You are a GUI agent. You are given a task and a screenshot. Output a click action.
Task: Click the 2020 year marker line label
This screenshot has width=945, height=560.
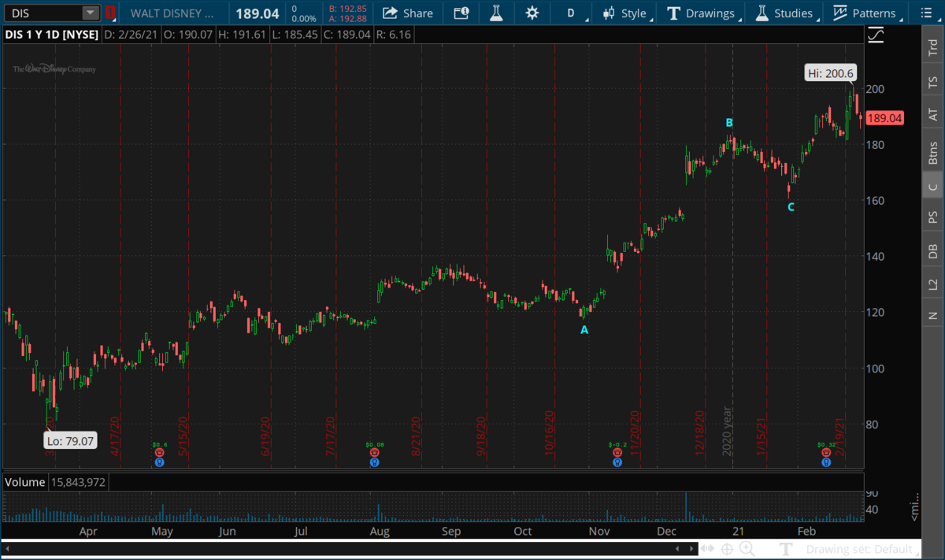click(727, 430)
